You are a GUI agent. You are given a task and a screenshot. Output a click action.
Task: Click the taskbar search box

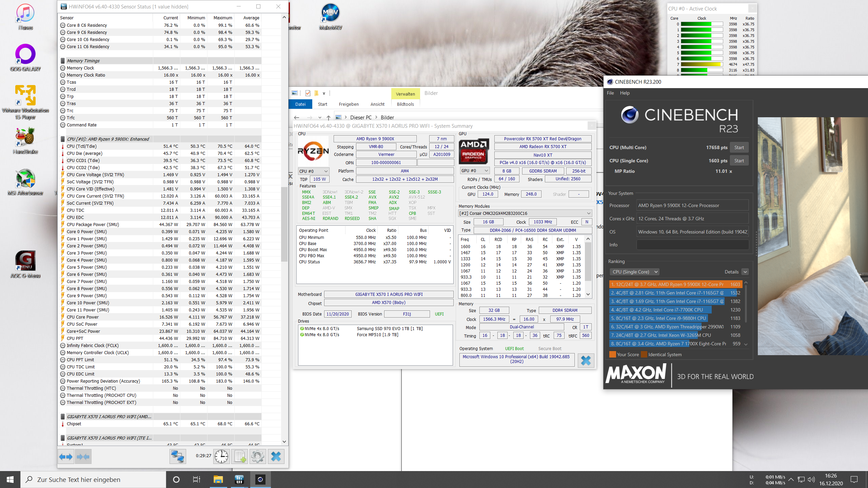point(93,480)
